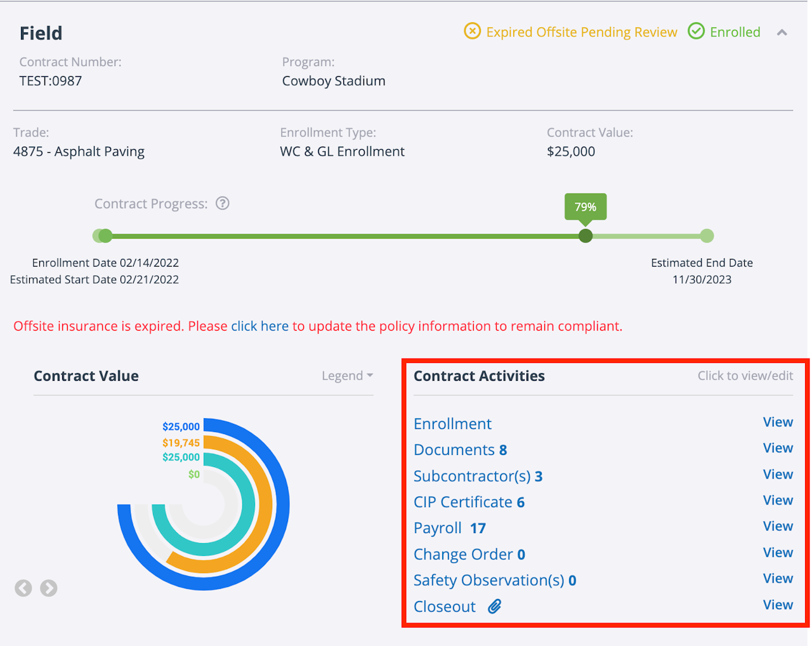Viewport: 812px width, 646px height.
Task: Click the Expired Offsite Pending Review X icon
Action: 473,31
